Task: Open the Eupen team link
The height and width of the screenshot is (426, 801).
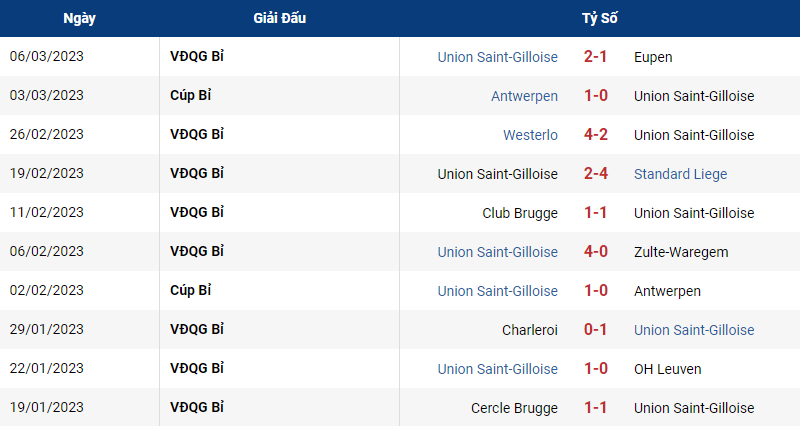Action: [x=653, y=57]
